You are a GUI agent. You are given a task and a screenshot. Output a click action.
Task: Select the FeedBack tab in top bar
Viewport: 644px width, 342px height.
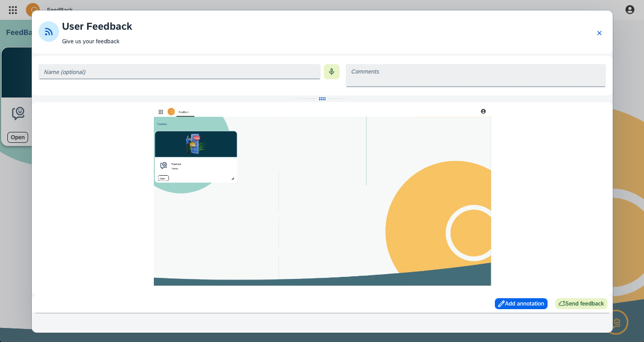coord(60,9)
